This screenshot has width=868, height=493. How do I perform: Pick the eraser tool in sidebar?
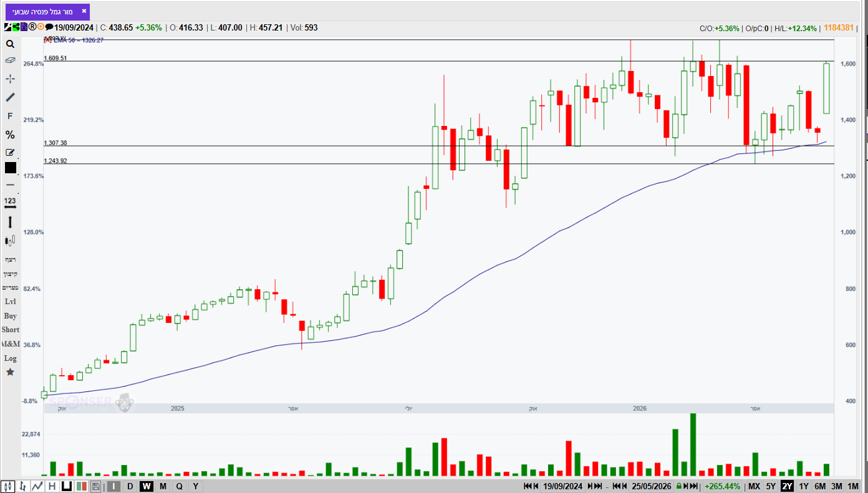tap(10, 60)
